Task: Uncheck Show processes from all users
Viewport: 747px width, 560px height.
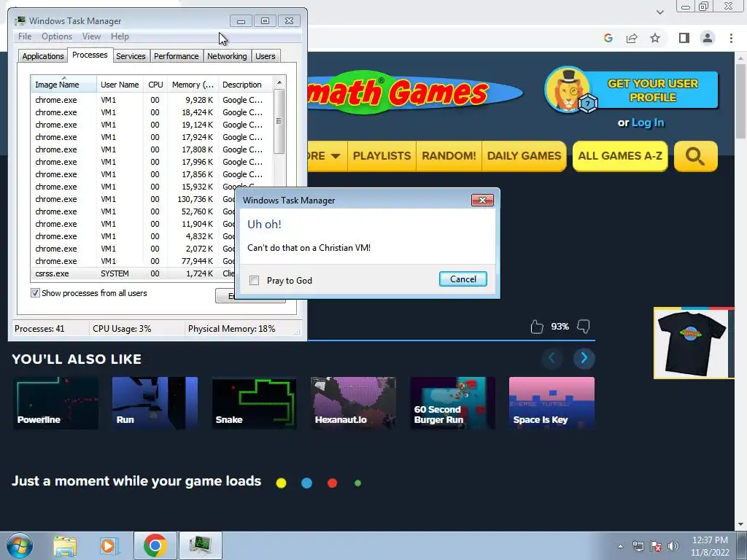Action: (35, 293)
